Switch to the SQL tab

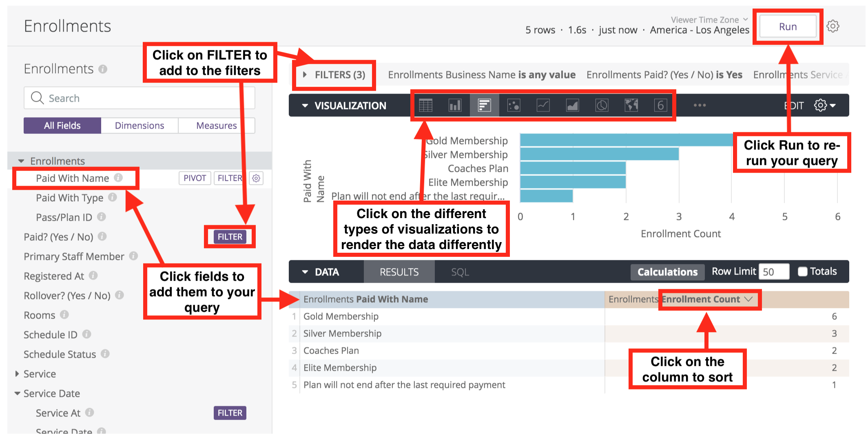(x=460, y=272)
